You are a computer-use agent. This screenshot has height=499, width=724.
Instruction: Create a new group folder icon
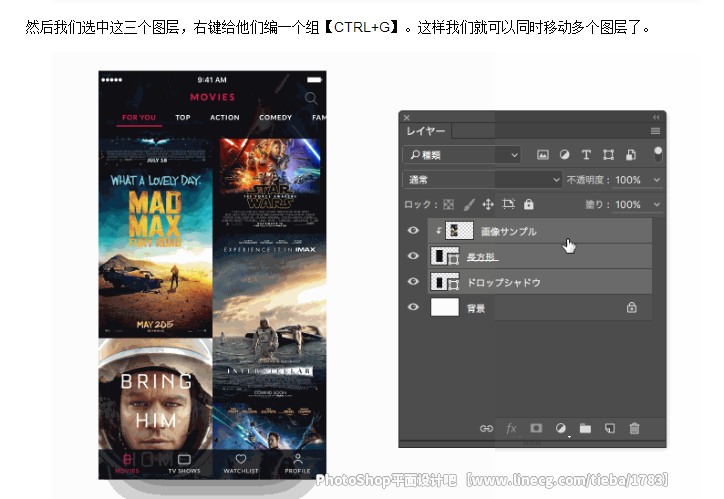[x=585, y=428]
